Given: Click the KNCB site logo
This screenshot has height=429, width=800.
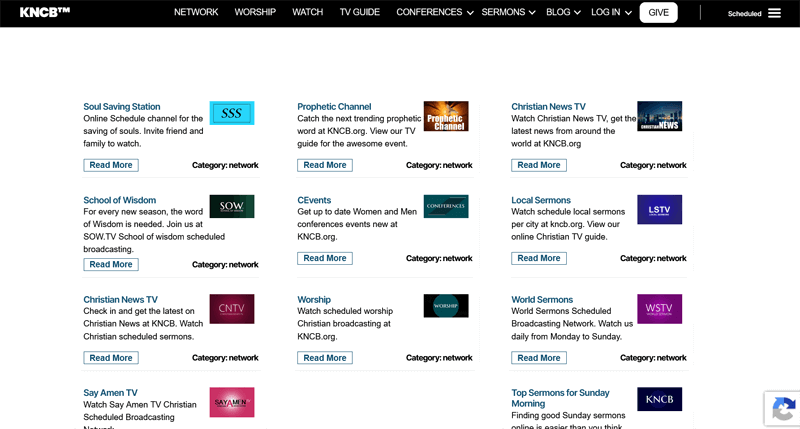Looking at the screenshot, I should coord(45,12).
